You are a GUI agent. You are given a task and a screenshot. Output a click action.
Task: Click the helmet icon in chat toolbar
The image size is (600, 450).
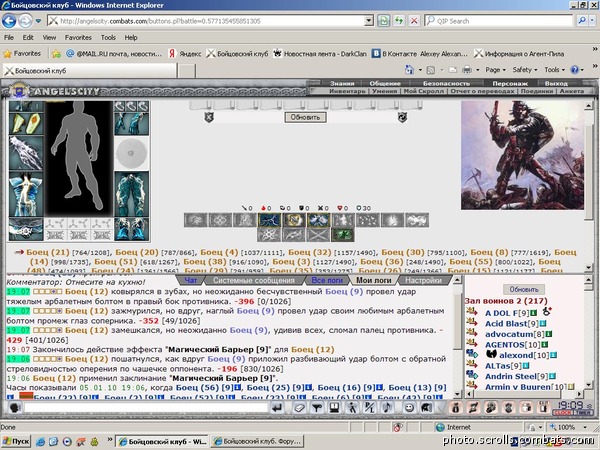click(x=426, y=408)
